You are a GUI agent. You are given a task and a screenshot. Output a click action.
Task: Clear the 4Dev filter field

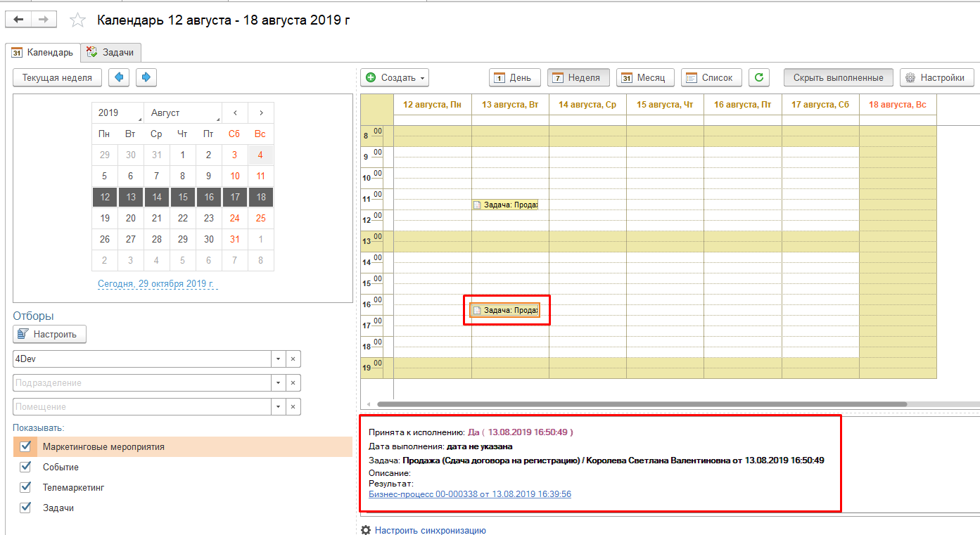pos(293,359)
